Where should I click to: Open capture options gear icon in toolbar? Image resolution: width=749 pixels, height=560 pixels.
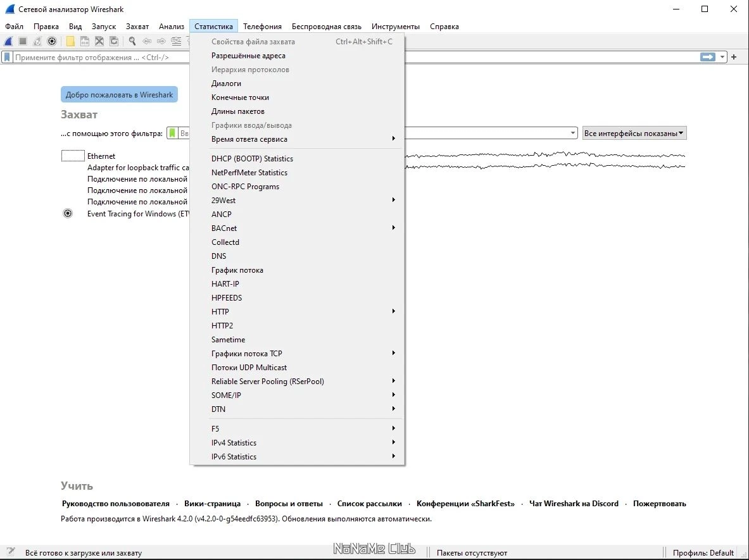52,42
